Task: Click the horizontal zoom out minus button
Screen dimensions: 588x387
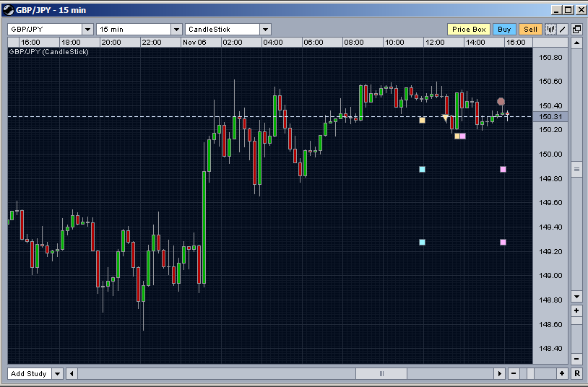Action: tap(514, 373)
